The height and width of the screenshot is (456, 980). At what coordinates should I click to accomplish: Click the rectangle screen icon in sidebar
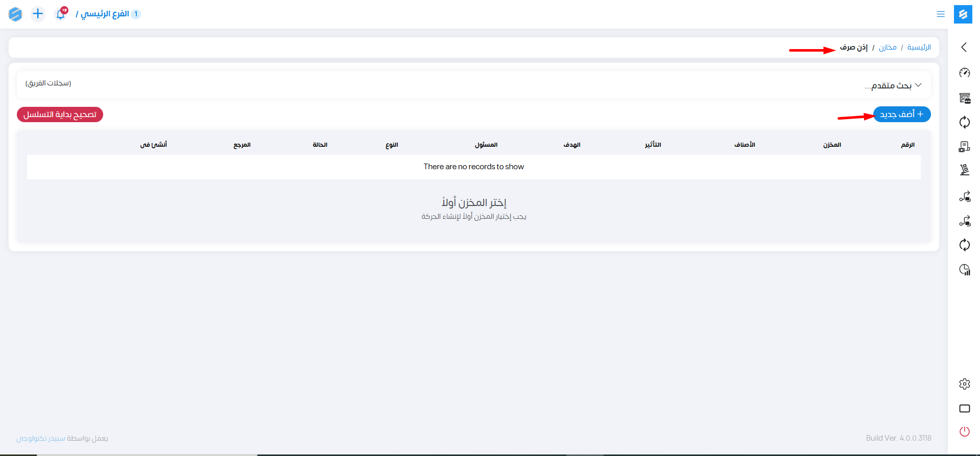click(x=964, y=408)
